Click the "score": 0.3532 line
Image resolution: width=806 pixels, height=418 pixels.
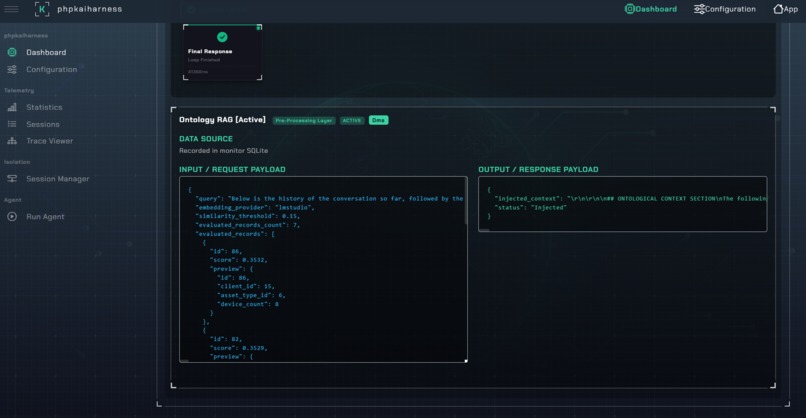click(x=239, y=260)
